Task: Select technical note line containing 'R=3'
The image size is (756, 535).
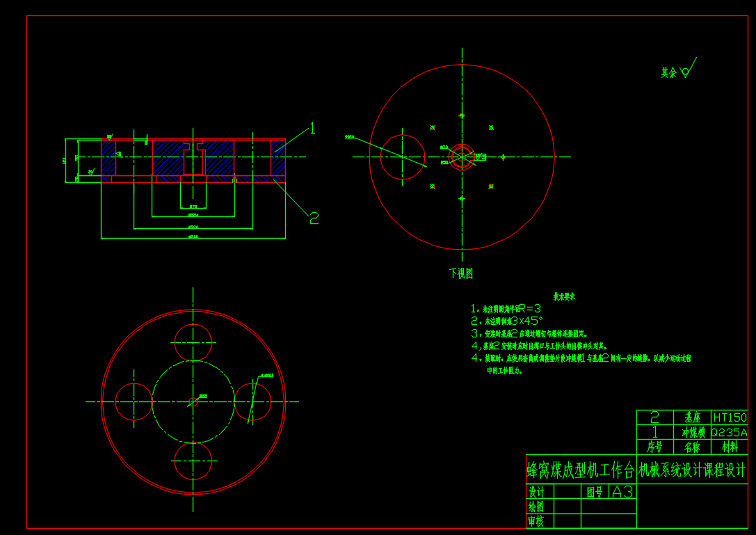Action: coord(506,309)
